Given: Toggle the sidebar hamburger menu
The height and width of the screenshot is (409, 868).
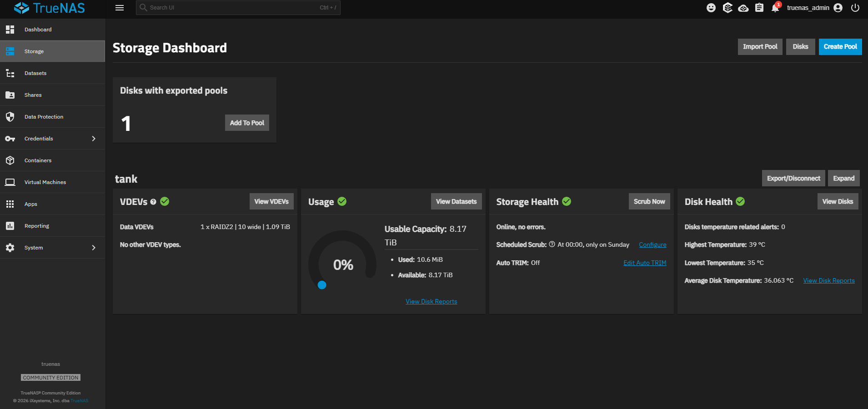Looking at the screenshot, I should (x=120, y=8).
